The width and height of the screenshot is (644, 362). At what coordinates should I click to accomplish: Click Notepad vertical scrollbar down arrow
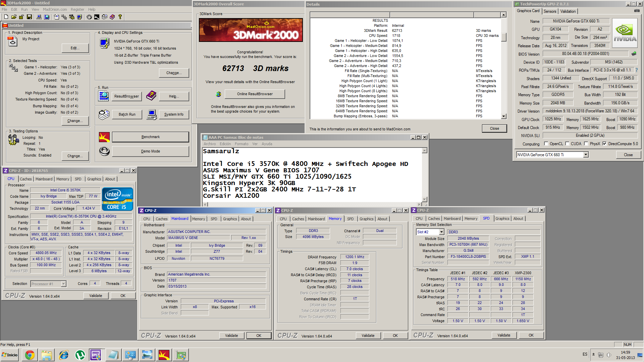pos(424,199)
